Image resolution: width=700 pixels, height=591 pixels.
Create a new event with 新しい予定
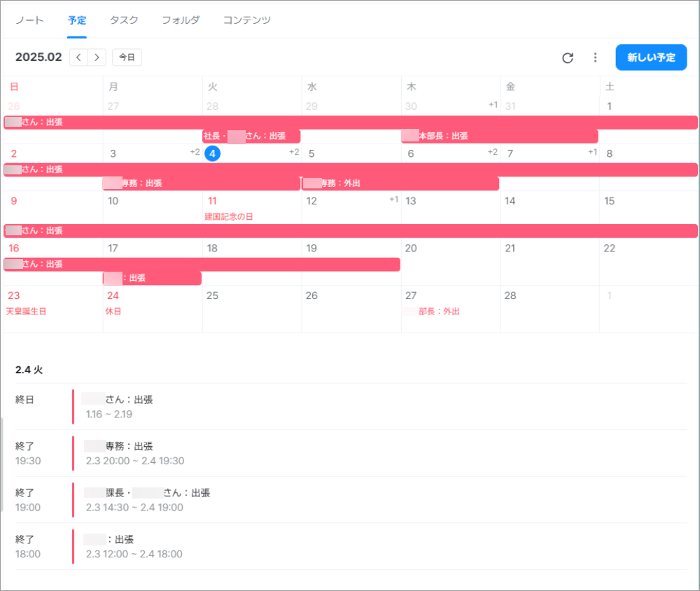click(651, 57)
